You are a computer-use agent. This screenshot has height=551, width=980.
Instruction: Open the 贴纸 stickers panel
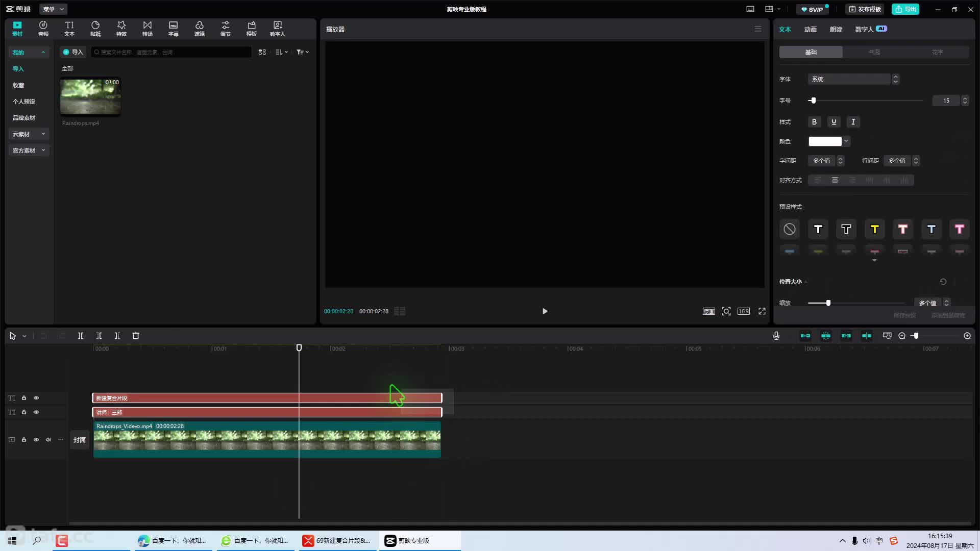[x=95, y=29]
